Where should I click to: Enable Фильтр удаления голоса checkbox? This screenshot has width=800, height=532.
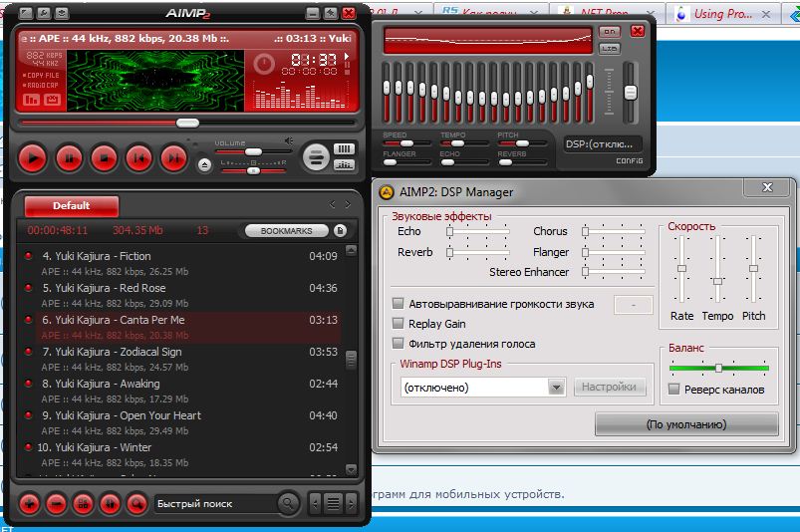(398, 344)
